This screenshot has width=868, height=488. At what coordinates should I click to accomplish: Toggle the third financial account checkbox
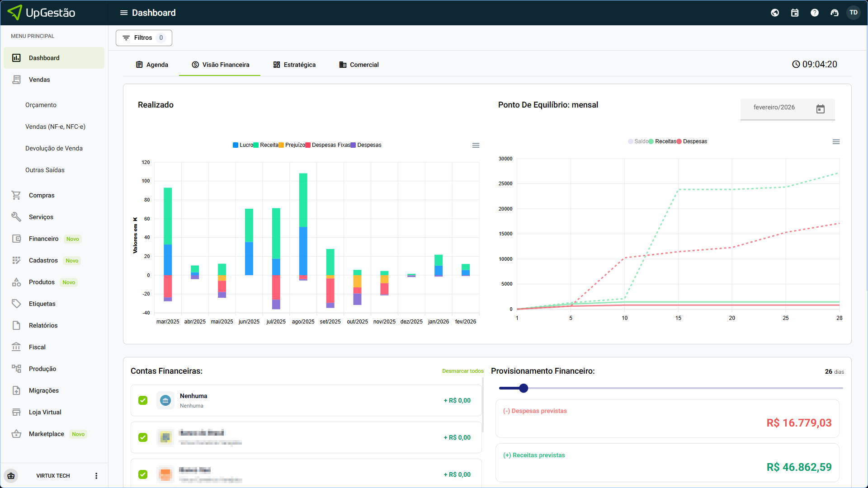[x=143, y=474]
